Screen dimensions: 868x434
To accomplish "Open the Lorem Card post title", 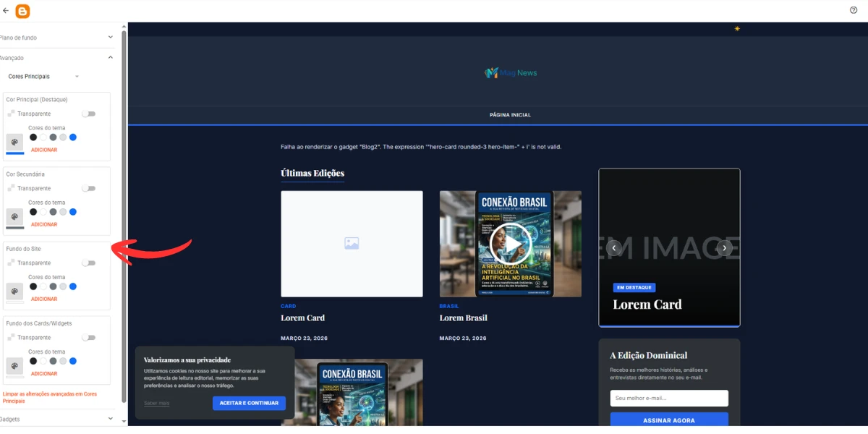I will pos(302,318).
